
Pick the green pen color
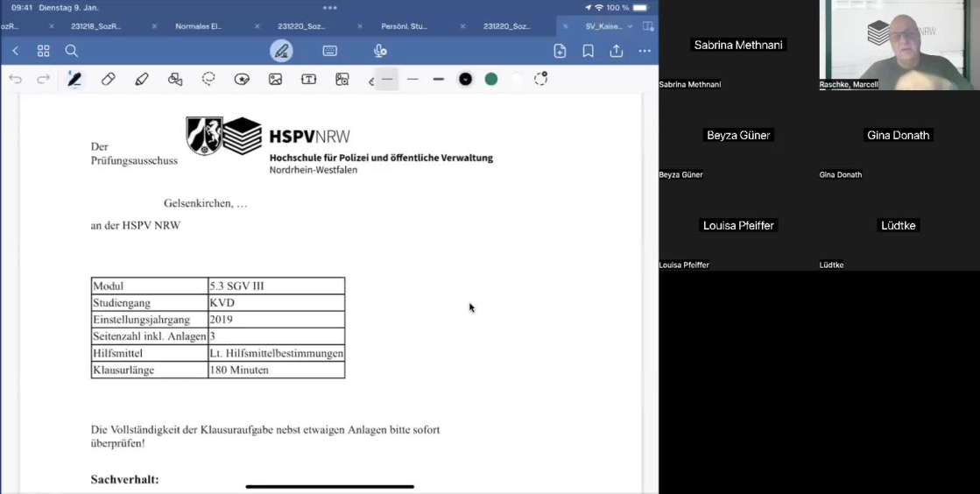[491, 80]
